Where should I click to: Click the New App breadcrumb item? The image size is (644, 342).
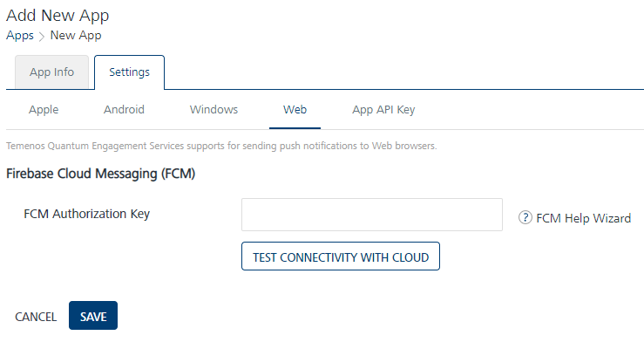(x=76, y=36)
